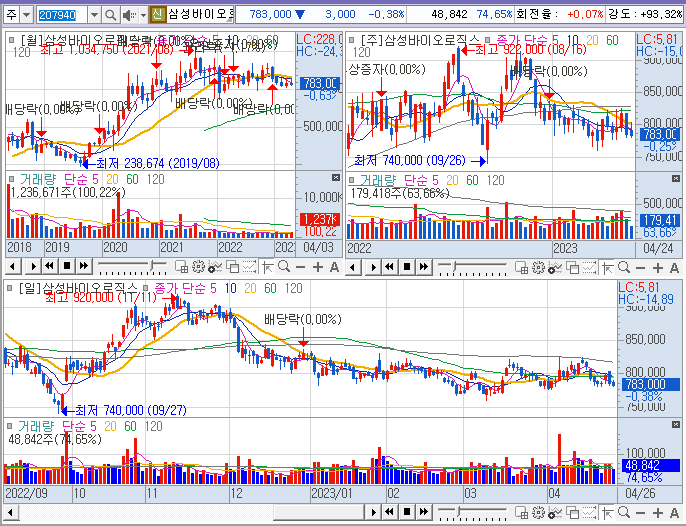Click weekly chart add-indicator icon
686x526 pixels.
pos(555,267)
